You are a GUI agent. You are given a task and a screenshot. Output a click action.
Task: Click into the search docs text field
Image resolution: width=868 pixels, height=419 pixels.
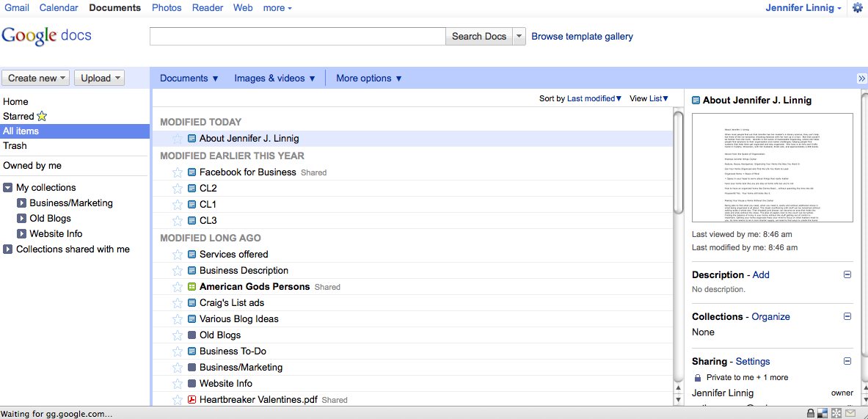click(x=298, y=37)
